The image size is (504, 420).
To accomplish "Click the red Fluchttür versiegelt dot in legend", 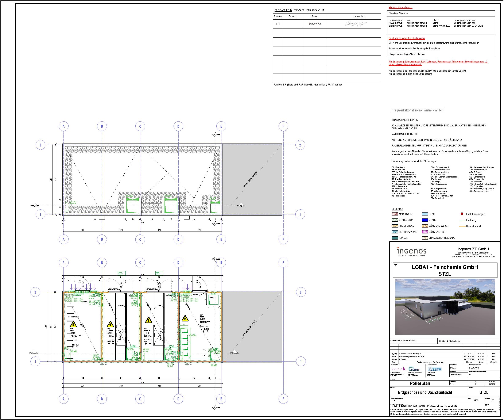I will click(462, 214).
